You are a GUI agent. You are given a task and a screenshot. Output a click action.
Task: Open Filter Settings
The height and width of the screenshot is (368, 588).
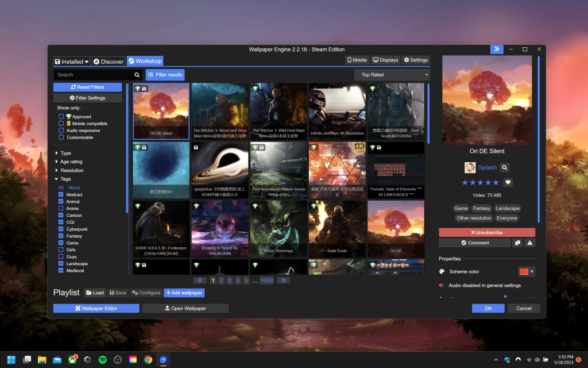point(87,98)
